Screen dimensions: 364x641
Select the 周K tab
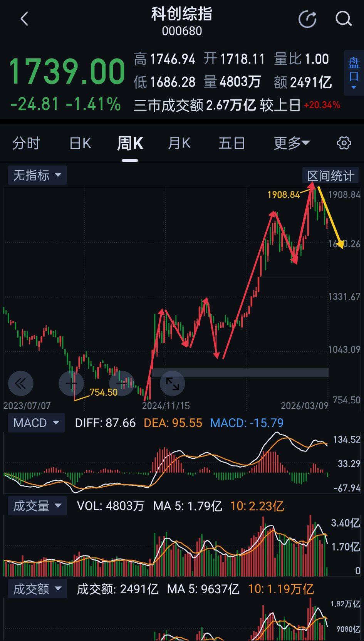pyautogui.click(x=130, y=143)
